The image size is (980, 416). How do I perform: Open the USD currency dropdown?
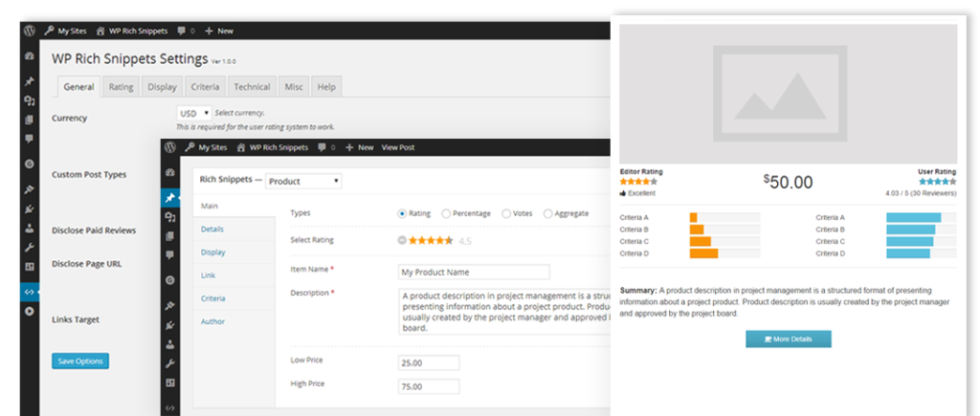tap(193, 113)
